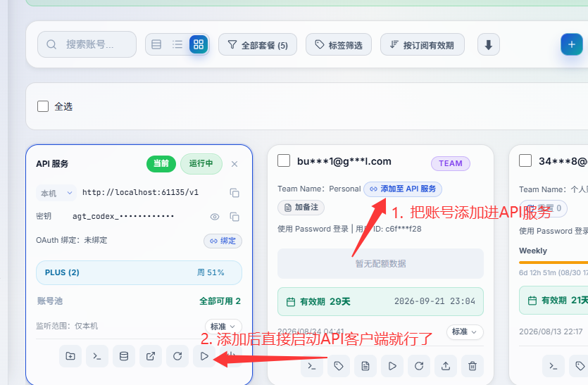Image resolution: width=588 pixels, height=385 pixels.
Task: Reveal the API key with eye icon
Action: [x=215, y=217]
